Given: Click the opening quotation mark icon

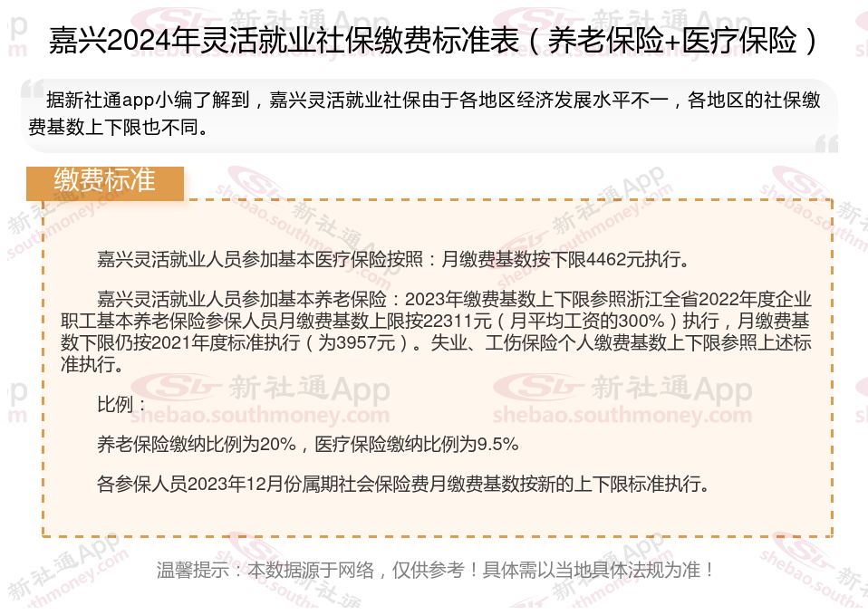Looking at the screenshot, I should pos(33,90).
